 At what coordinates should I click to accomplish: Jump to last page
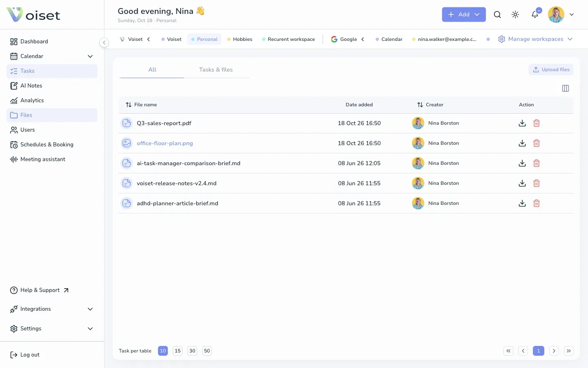569,351
